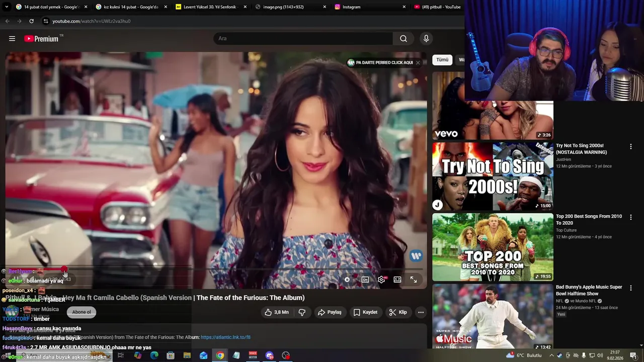Enter fullscreen on the video player
The image size is (644, 362).
pos(414,280)
